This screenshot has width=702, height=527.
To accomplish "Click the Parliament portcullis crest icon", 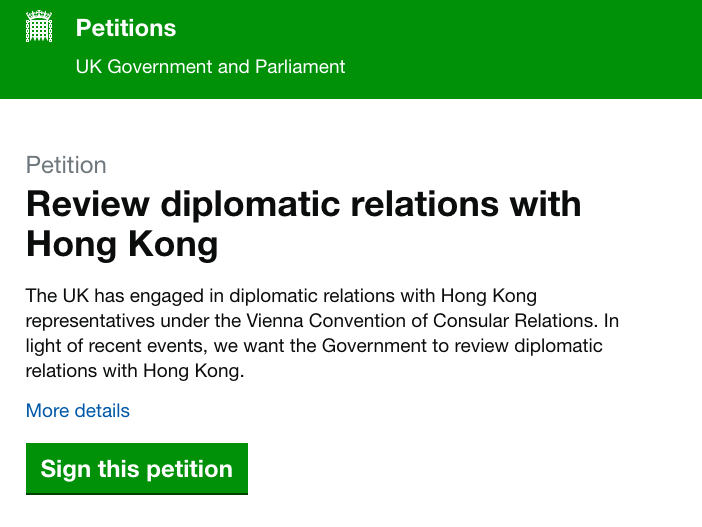I will [39, 28].
